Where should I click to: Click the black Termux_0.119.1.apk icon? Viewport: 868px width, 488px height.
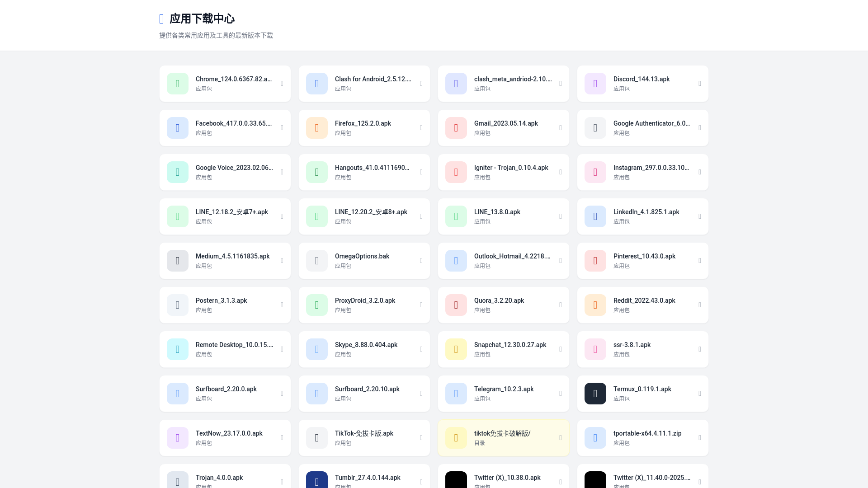[x=595, y=394]
